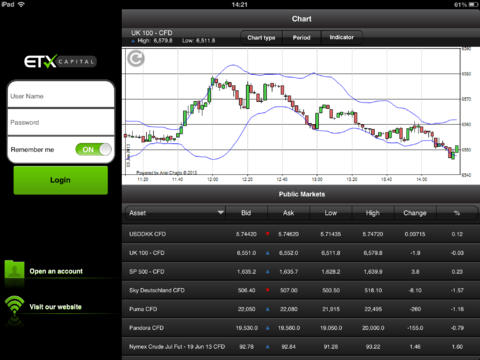The width and height of the screenshot is (480, 360).
Task: Click the red down arrow in Sky Deutschland CFD row
Action: point(267,290)
